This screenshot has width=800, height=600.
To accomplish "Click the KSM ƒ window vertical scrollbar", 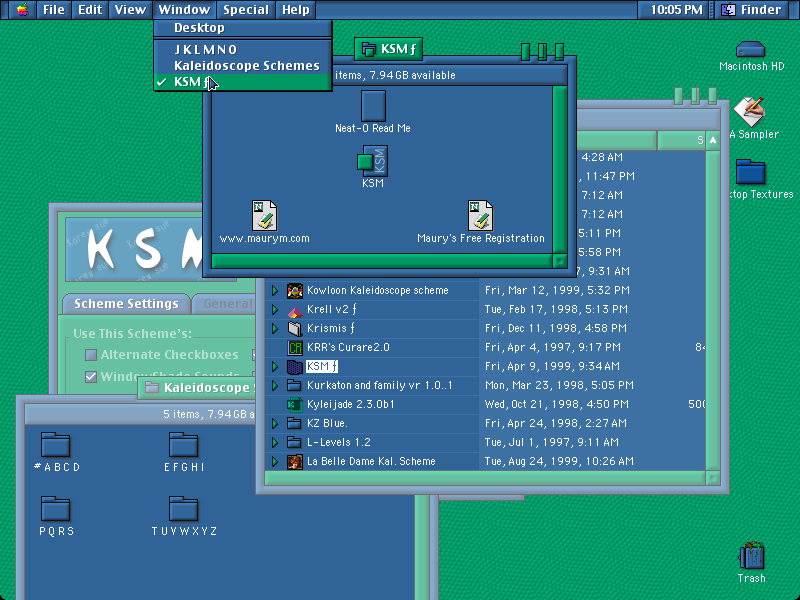I will tap(560, 169).
